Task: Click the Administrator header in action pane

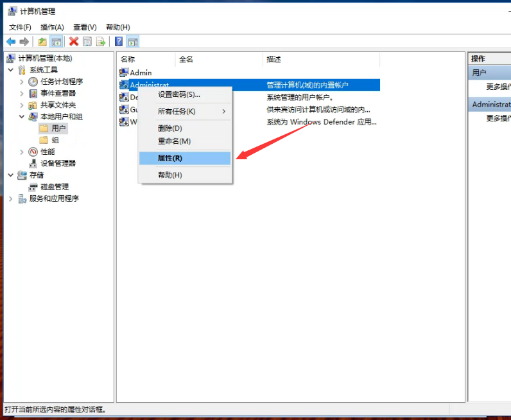Action: [490, 104]
